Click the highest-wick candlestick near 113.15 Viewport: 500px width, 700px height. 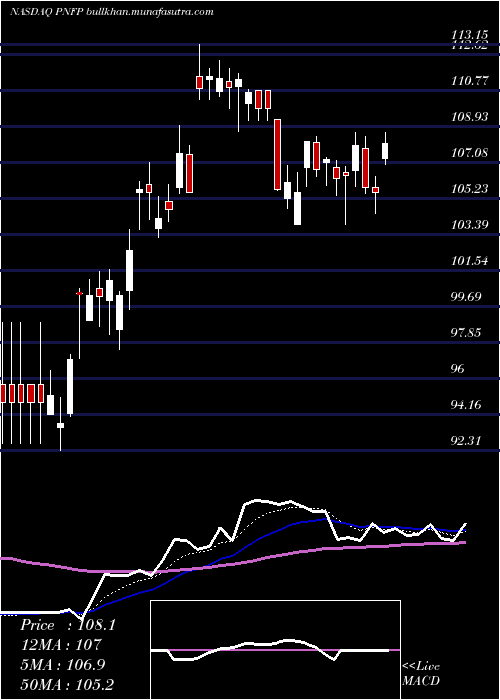199,72
